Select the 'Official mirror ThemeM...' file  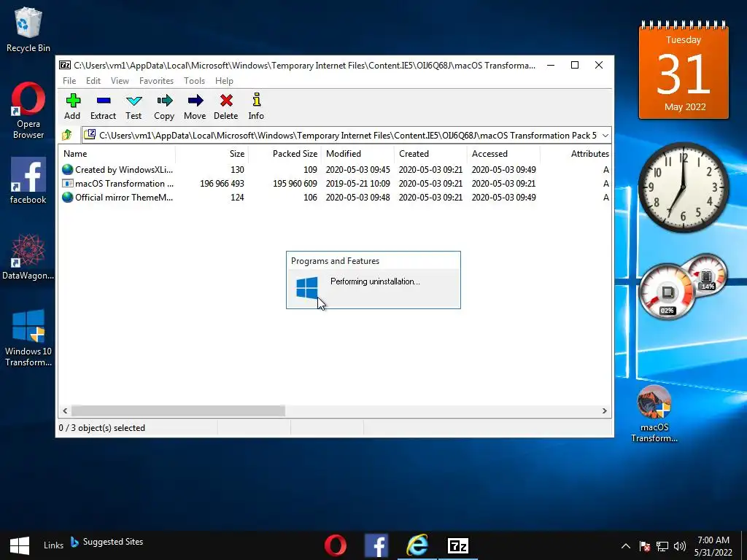[x=117, y=197]
